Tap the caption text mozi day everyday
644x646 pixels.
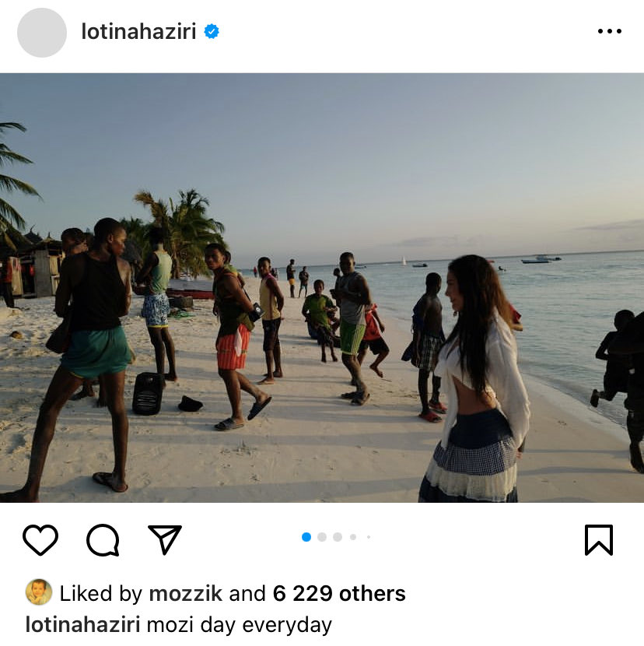point(240,625)
